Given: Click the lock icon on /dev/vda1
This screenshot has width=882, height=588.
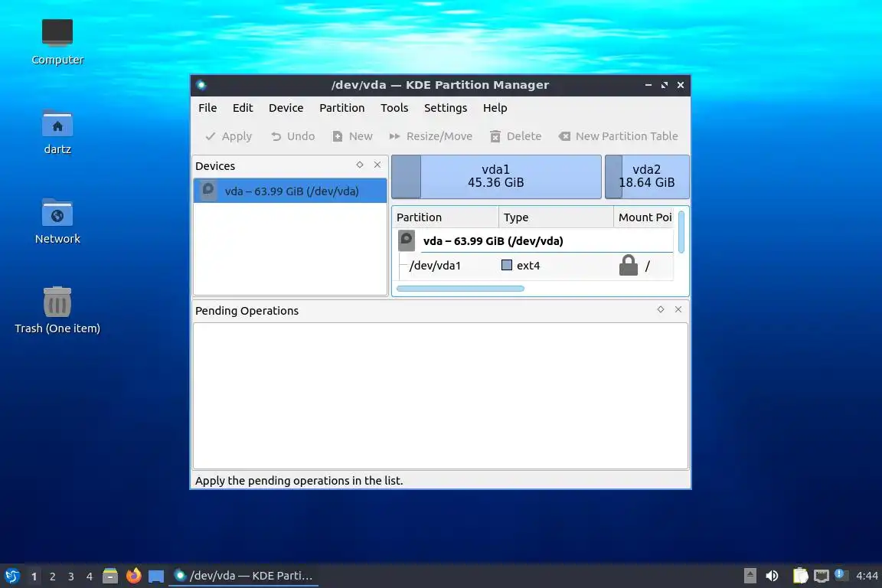Looking at the screenshot, I should click(x=629, y=265).
